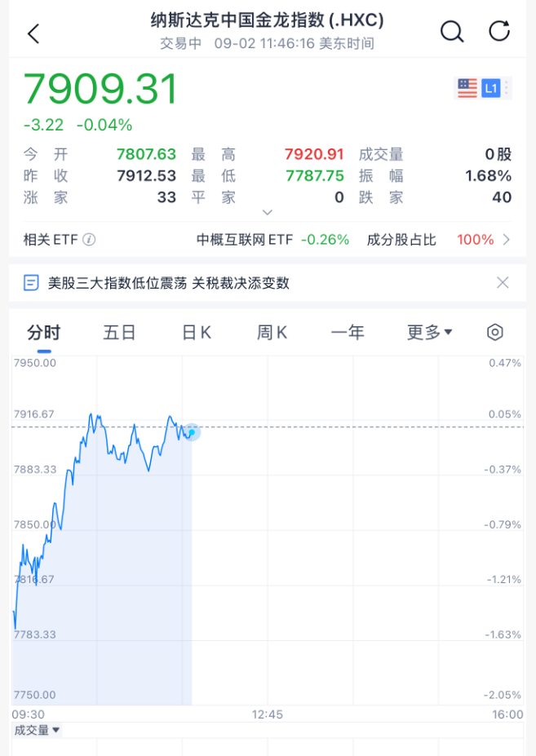
Task: Switch to 五日 chart tab
Action: click(x=119, y=333)
